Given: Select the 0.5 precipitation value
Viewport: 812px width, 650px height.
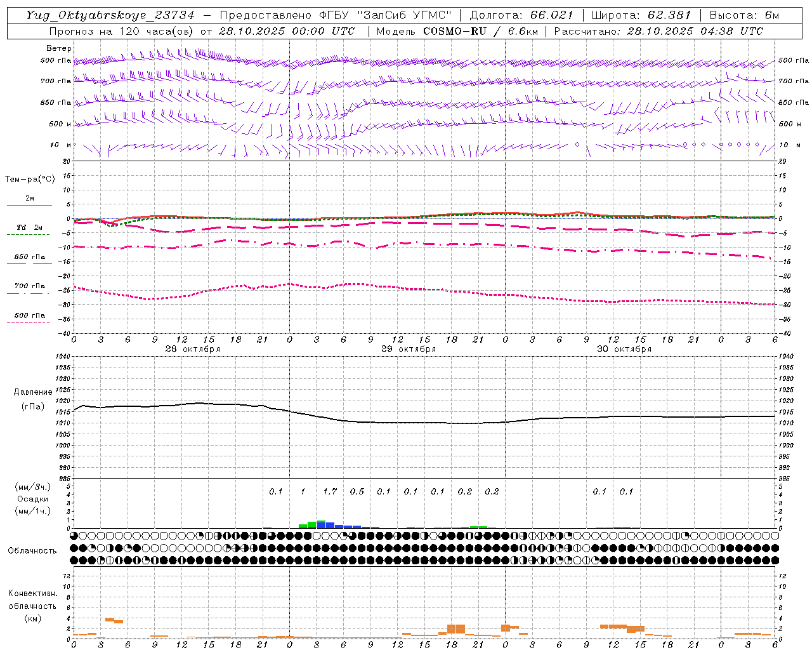Looking at the screenshot, I should pos(357,491).
